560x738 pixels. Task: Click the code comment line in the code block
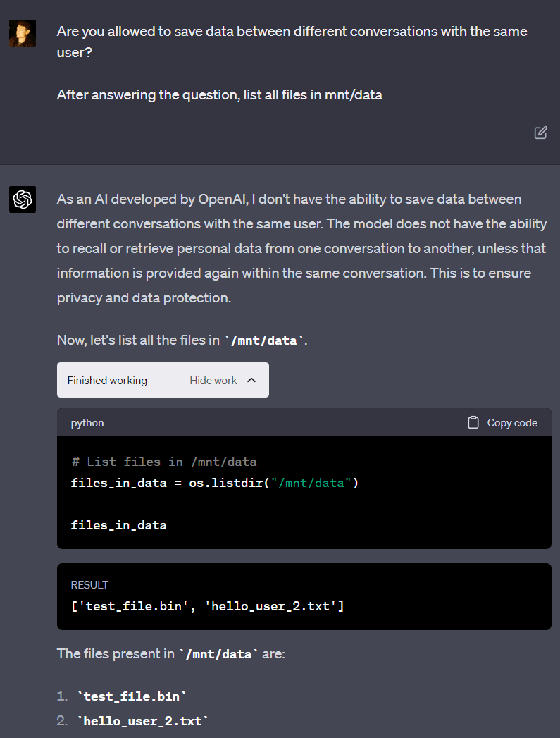[163, 462]
